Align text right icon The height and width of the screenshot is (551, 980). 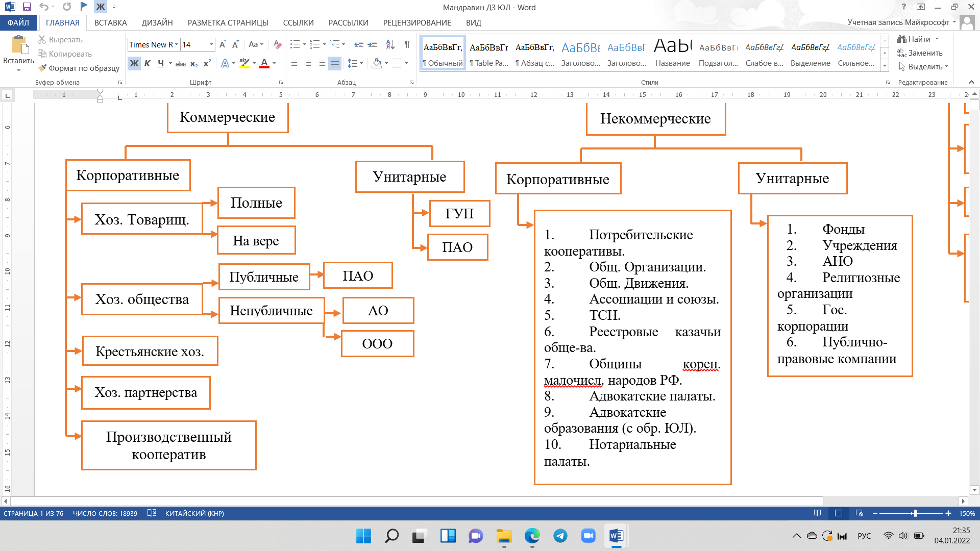pyautogui.click(x=322, y=64)
